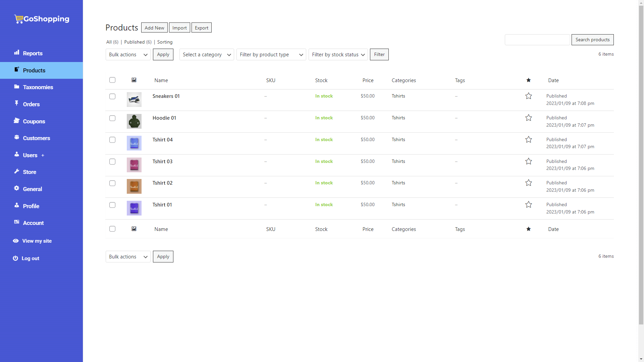Screen dimensions: 644x362
Task: Click the Search products input field
Action: point(538,39)
